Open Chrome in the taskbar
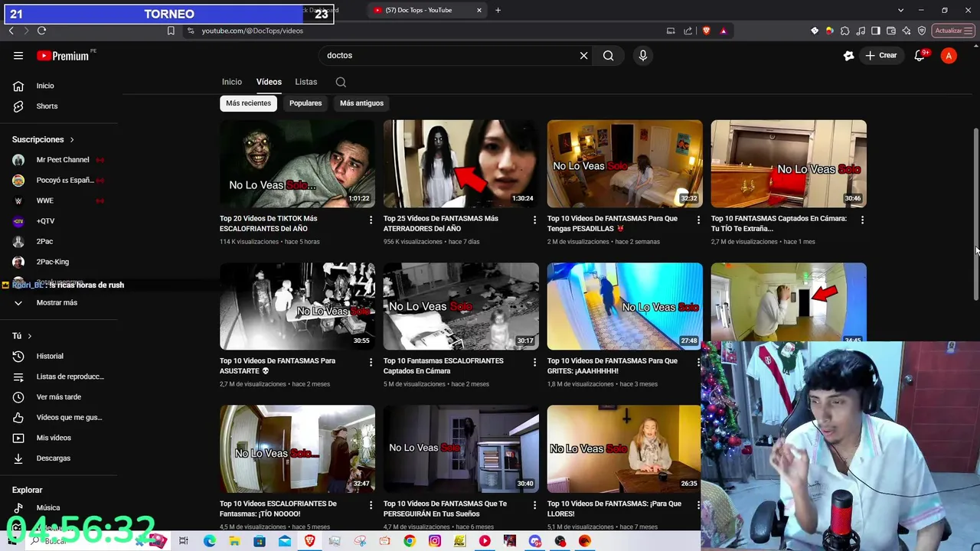 pos(410,541)
